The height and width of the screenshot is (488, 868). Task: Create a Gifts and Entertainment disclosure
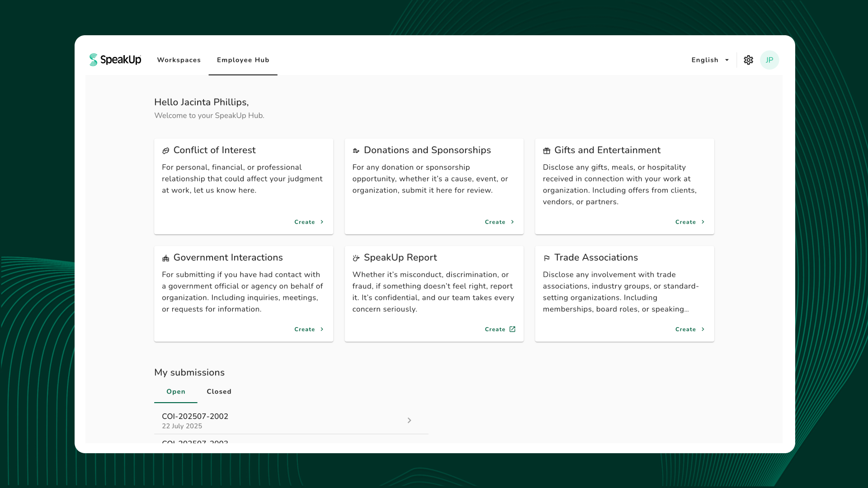click(x=685, y=222)
